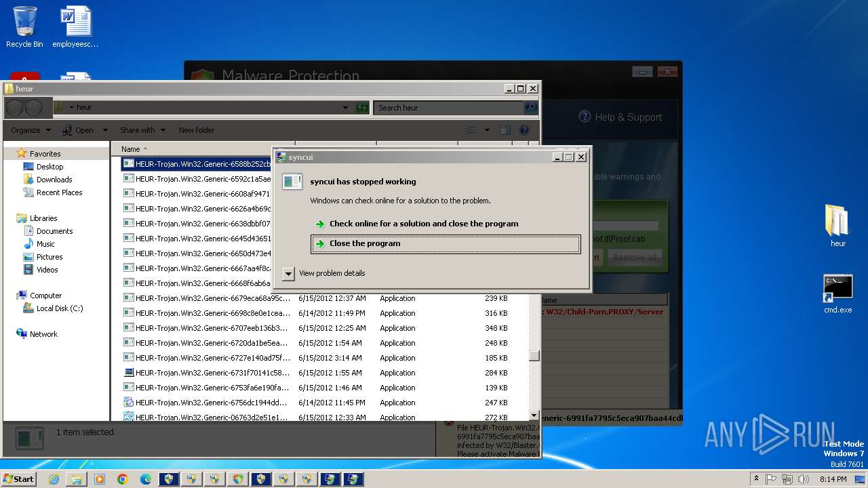Click Open in the Explorer toolbar

tap(79, 130)
